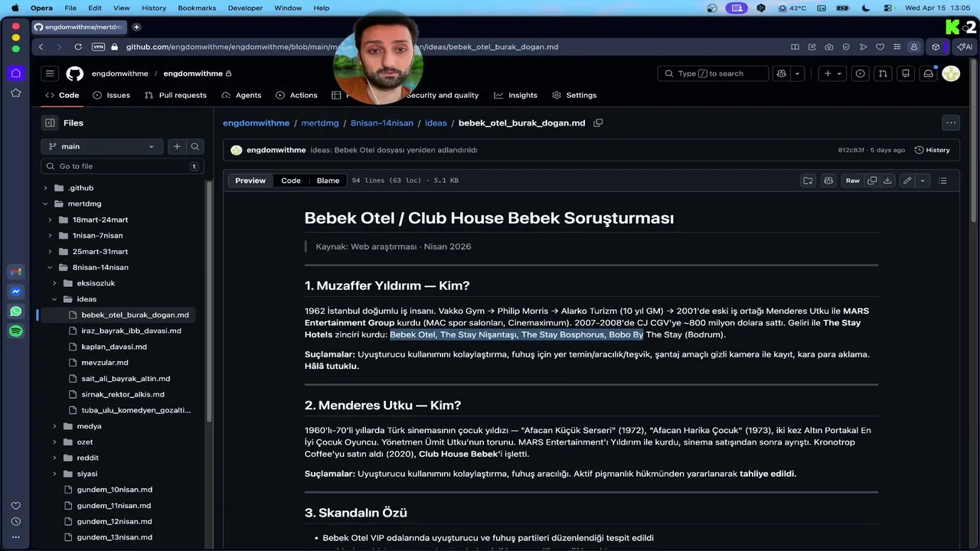
Task: Copy raw file contents icon
Action: pyautogui.click(x=872, y=181)
